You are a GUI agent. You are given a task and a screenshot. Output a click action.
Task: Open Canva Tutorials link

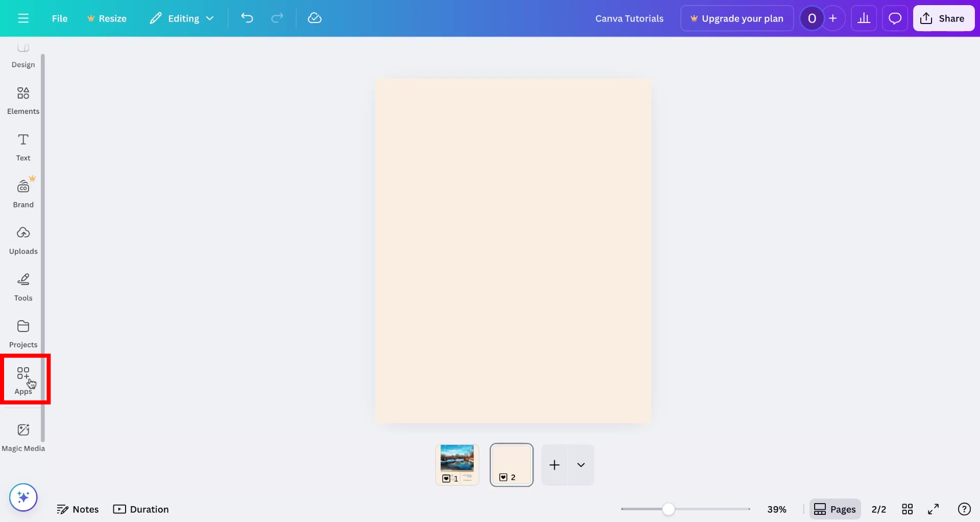point(629,18)
